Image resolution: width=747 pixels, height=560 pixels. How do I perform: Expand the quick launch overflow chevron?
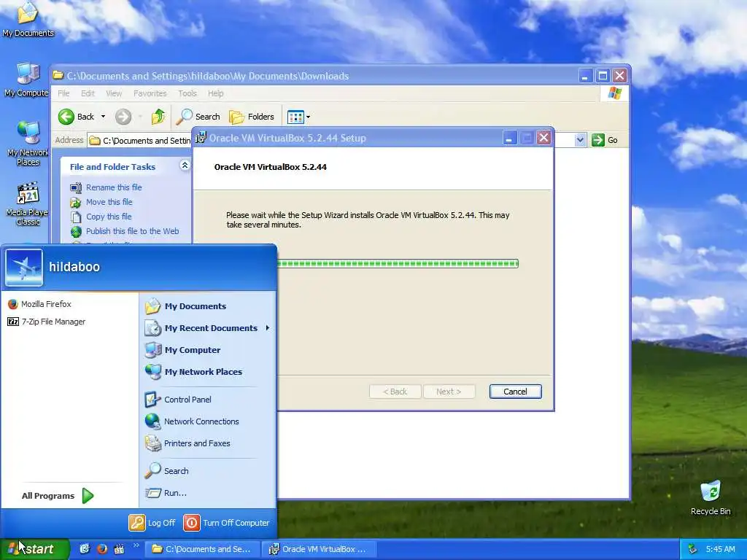click(136, 545)
